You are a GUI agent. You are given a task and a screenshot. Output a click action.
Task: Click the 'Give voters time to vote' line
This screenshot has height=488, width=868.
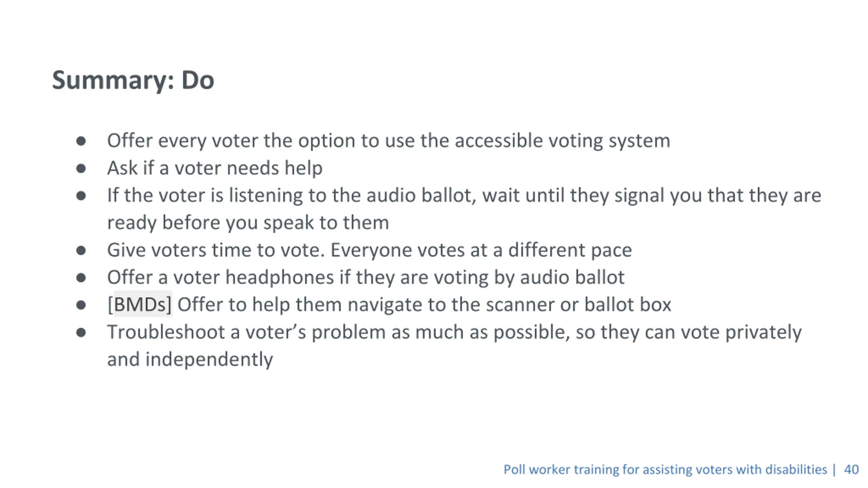370,250
